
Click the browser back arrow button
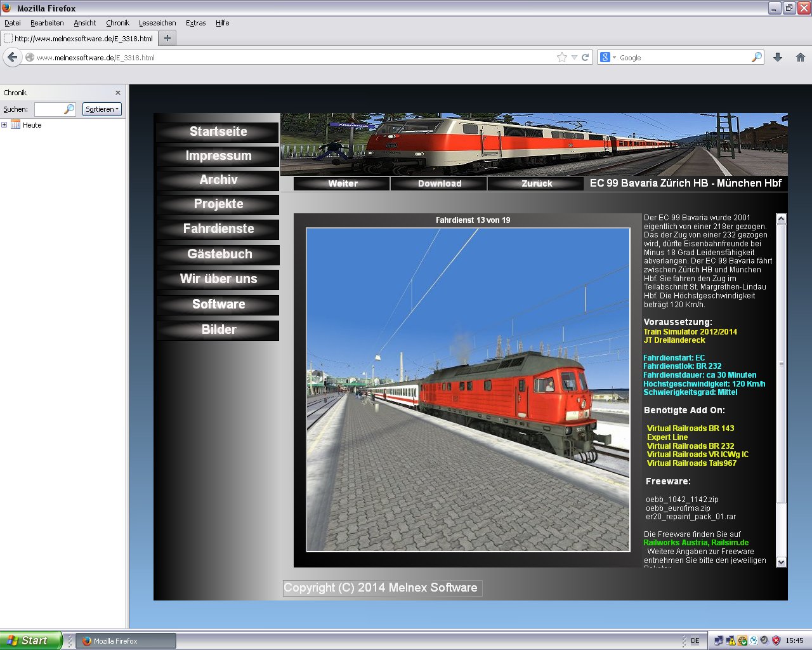click(x=12, y=57)
